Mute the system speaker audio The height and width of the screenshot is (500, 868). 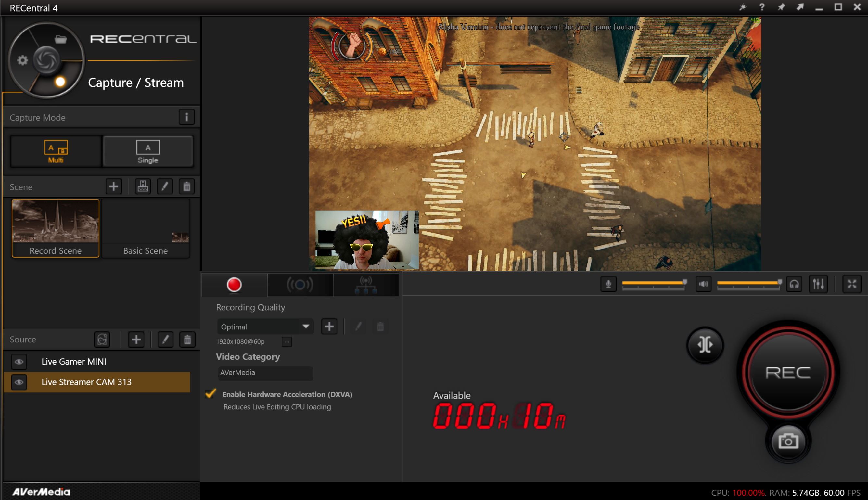(703, 284)
